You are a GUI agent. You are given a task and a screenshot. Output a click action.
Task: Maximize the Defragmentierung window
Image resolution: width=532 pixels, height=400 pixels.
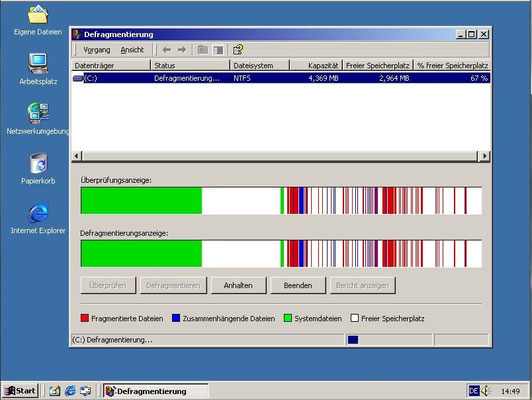472,34
